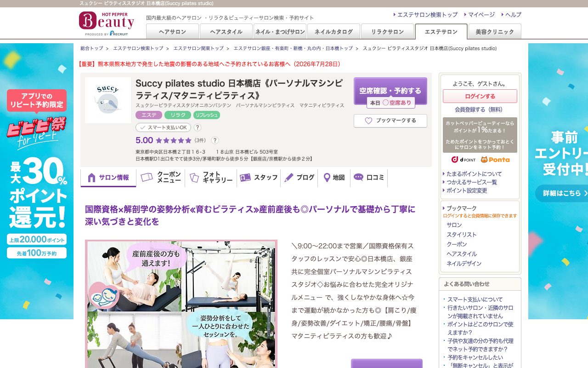Click エステサロン検索トップ breadcrumb

[x=138, y=48]
